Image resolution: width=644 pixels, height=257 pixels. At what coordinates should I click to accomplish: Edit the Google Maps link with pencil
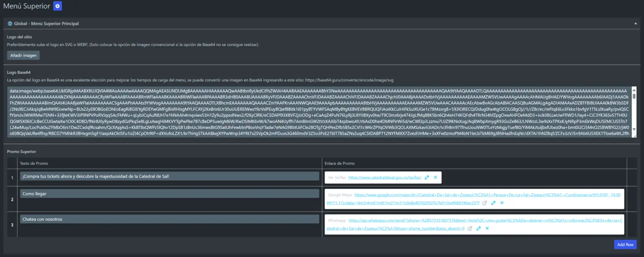click(x=493, y=203)
